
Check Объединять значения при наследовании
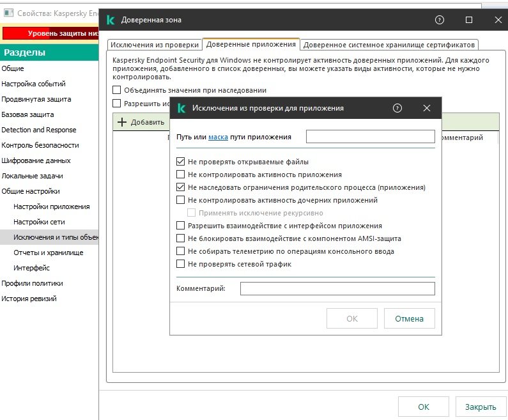tap(116, 90)
